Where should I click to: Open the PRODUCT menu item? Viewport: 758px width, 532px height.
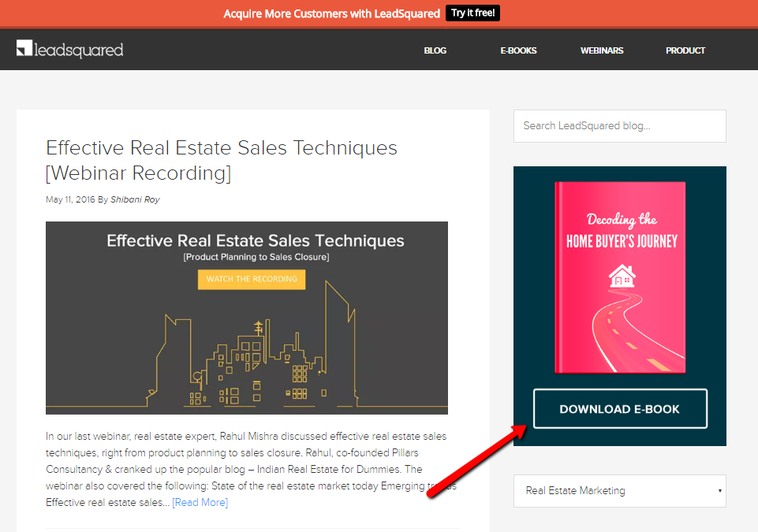click(685, 50)
